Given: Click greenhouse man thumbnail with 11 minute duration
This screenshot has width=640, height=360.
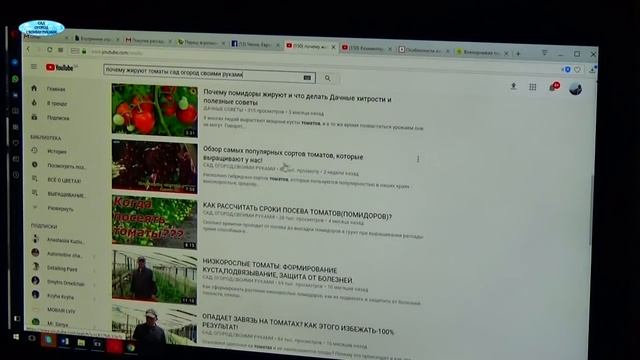Looking at the screenshot, I should tap(154, 278).
